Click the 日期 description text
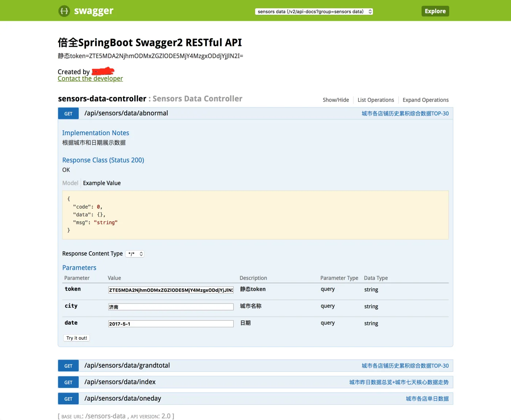This screenshot has width=511, height=420. [245, 323]
